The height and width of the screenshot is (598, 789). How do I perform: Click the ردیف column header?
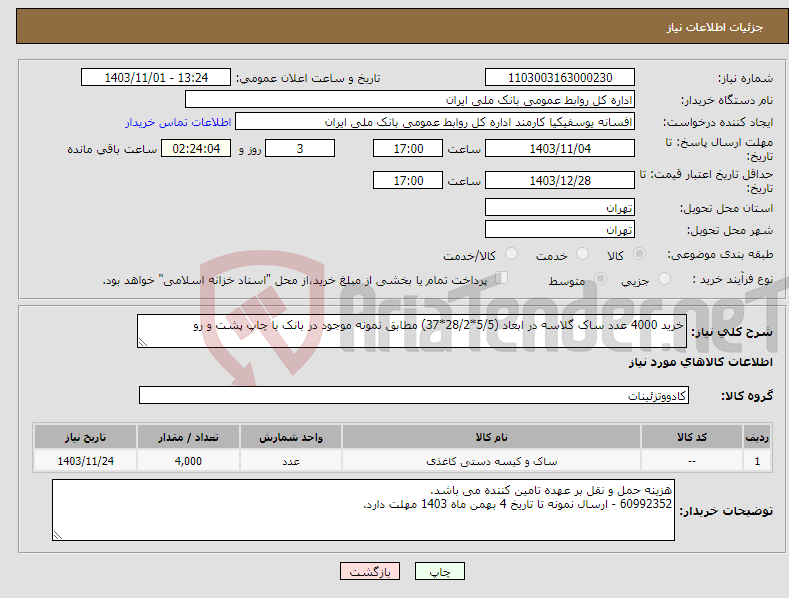pyautogui.click(x=757, y=437)
